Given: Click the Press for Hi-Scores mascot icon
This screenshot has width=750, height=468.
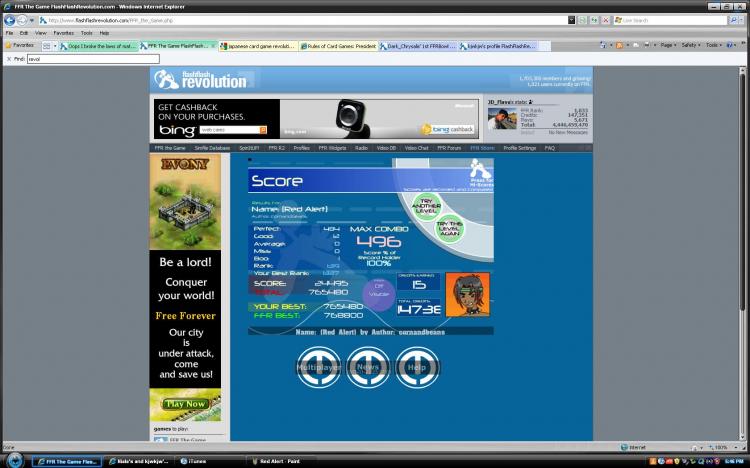Looking at the screenshot, I should [480, 173].
